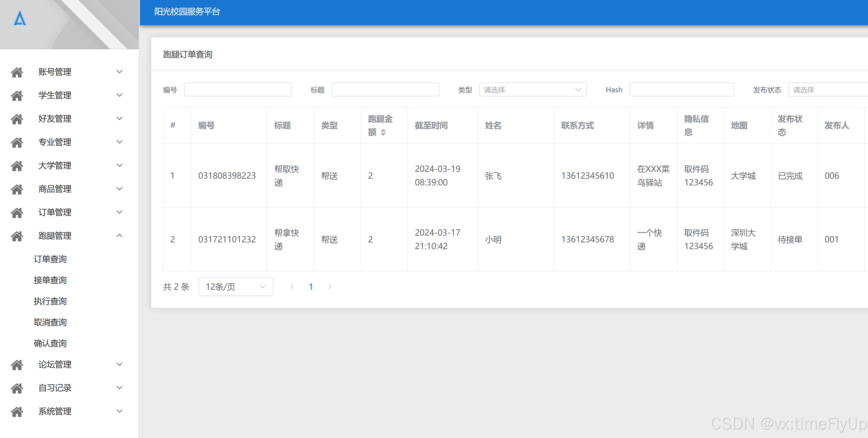Image resolution: width=868 pixels, height=438 pixels.
Task: Focus the Hash search input field
Action: click(x=681, y=90)
